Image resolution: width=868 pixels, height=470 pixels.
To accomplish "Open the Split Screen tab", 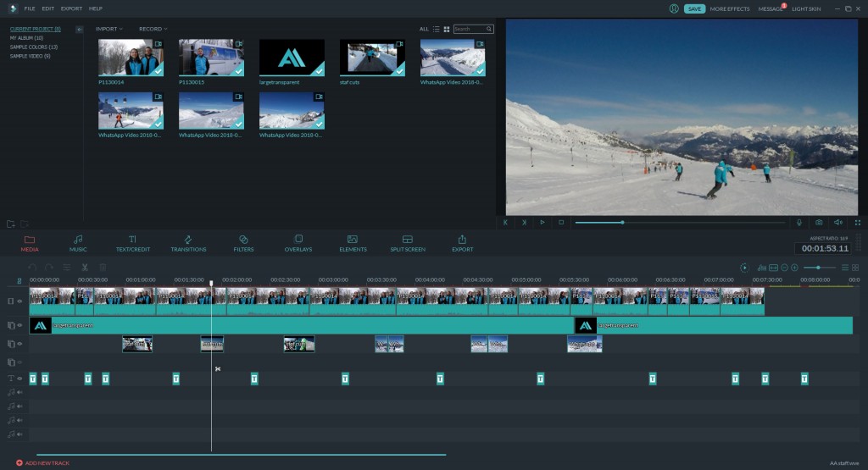I will click(x=408, y=243).
